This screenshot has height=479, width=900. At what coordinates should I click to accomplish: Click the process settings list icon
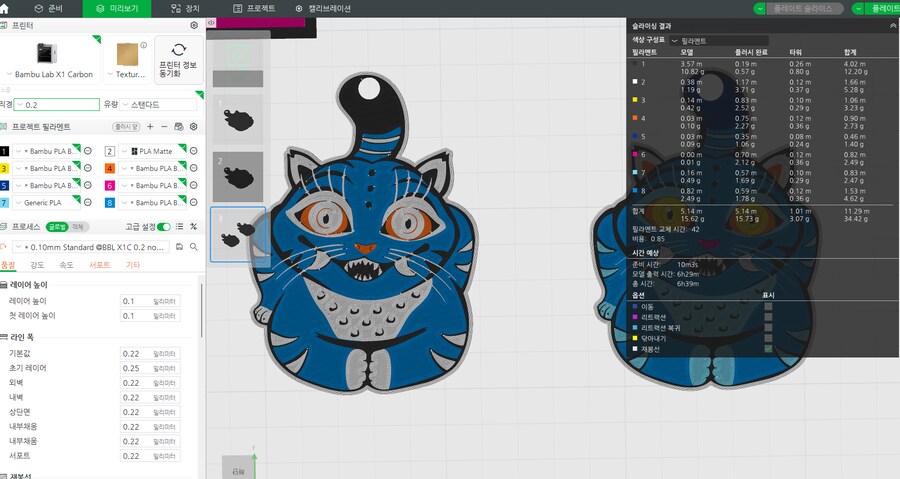[x=180, y=227]
